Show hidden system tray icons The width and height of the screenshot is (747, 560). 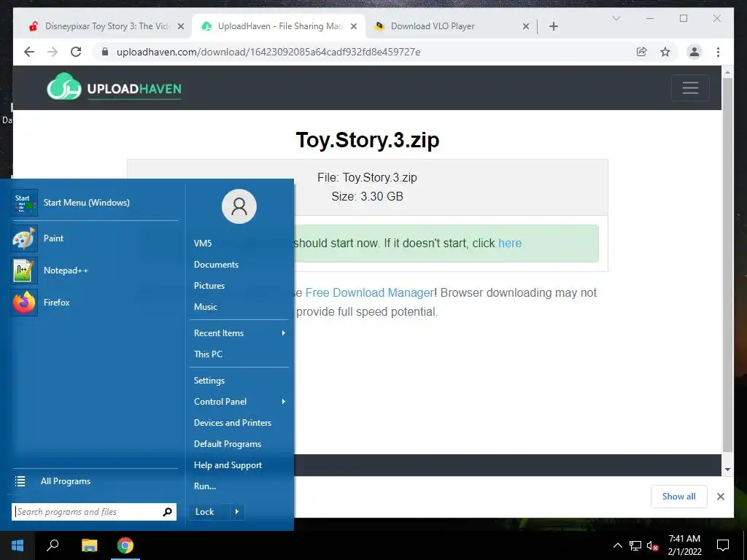click(x=617, y=545)
